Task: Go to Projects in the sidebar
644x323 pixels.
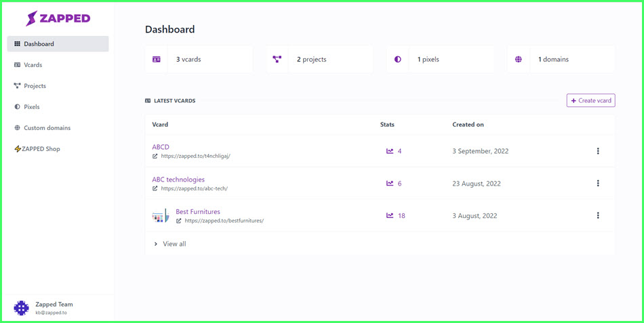Action: click(58, 86)
